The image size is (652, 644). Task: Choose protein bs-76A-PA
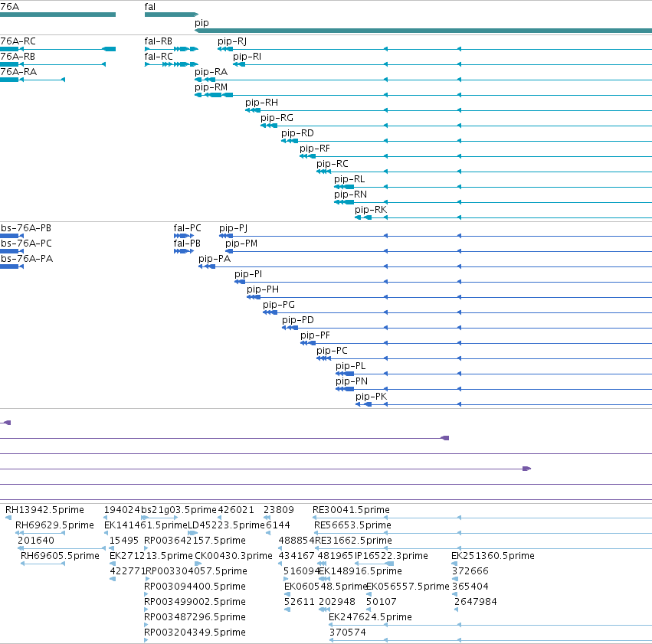pos(27,259)
